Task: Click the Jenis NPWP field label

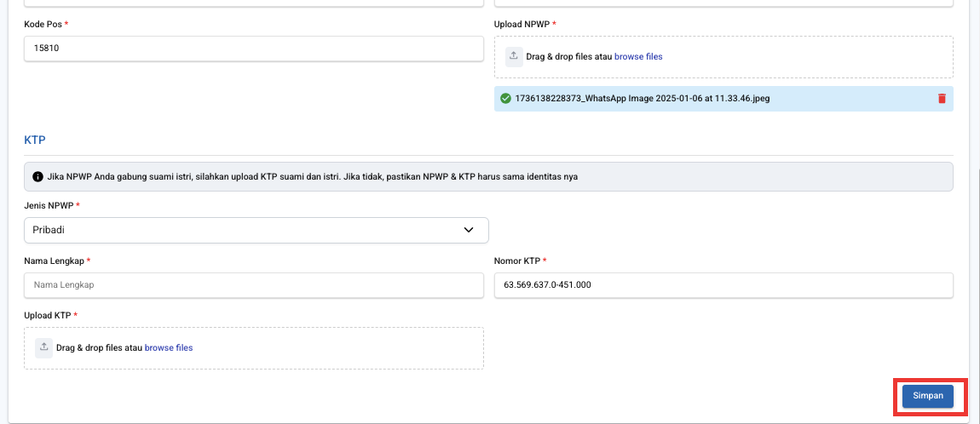Action: point(49,206)
